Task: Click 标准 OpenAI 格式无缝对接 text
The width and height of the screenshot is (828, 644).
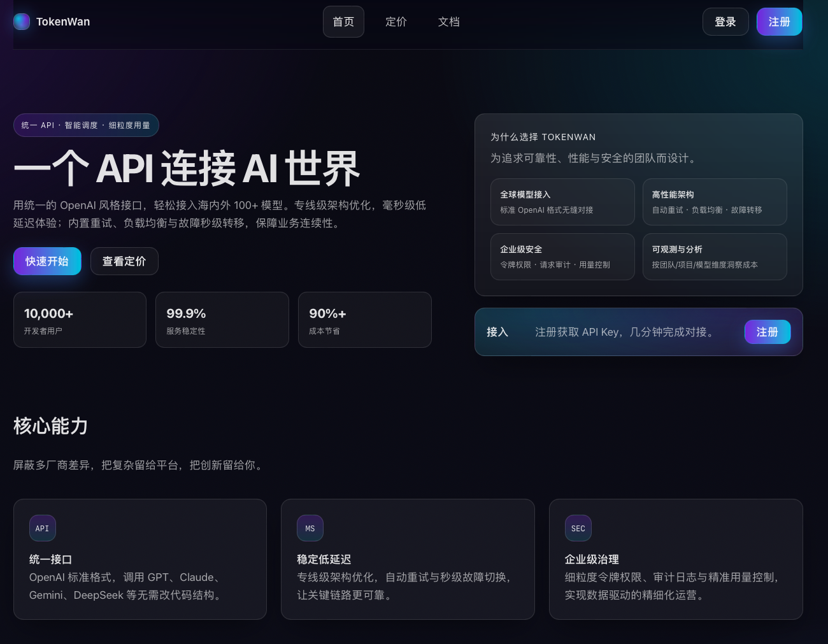Action: [x=546, y=210]
